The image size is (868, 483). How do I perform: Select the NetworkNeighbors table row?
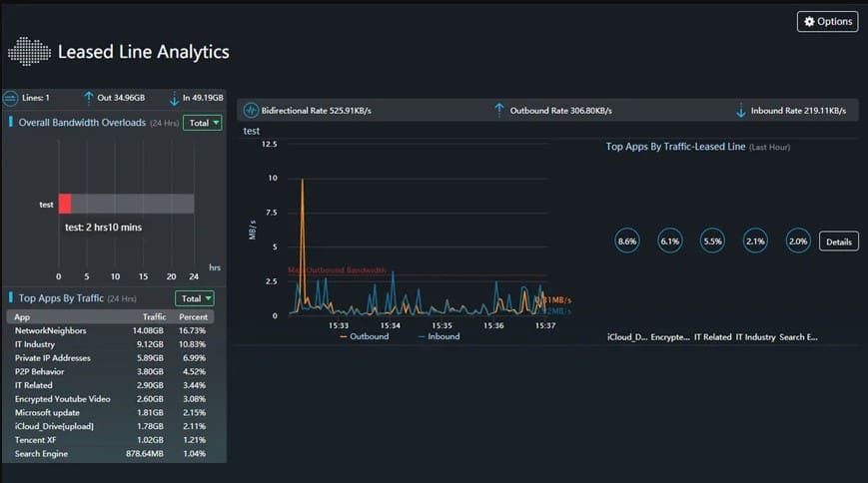114,330
